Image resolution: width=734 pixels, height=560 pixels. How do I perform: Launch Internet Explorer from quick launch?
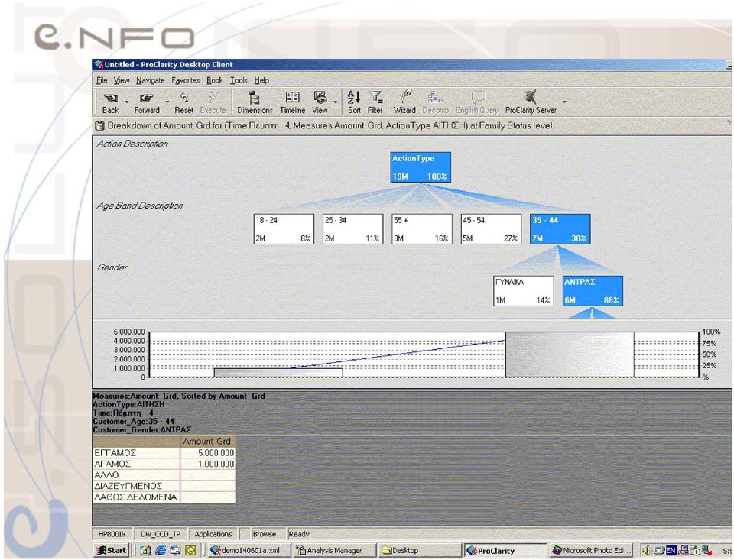[161, 550]
